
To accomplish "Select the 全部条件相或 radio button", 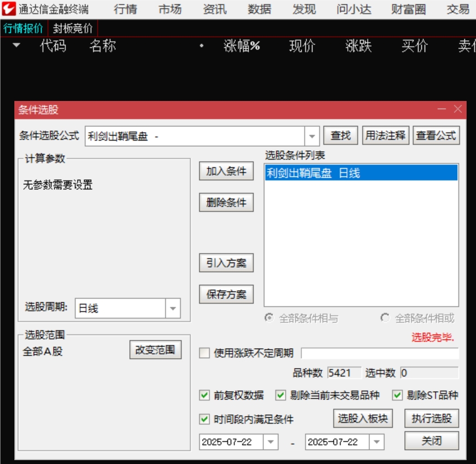I will 385,318.
